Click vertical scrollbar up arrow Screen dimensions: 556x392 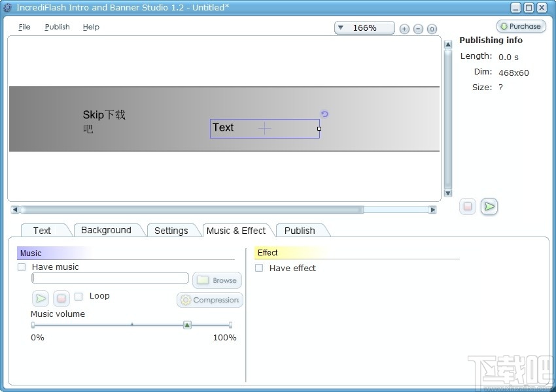point(448,44)
